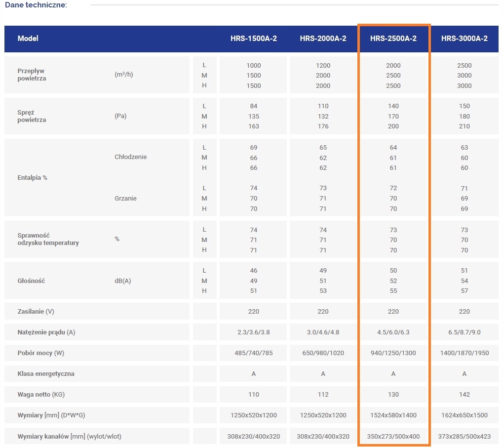Click the 6.5/8.7/9.0 current value
This screenshot has height=448, width=503.
point(464,332)
